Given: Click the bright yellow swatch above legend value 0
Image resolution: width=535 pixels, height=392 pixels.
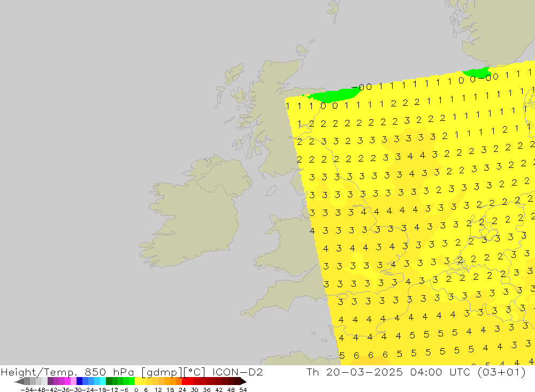Looking at the screenshot, I should [x=137, y=381].
